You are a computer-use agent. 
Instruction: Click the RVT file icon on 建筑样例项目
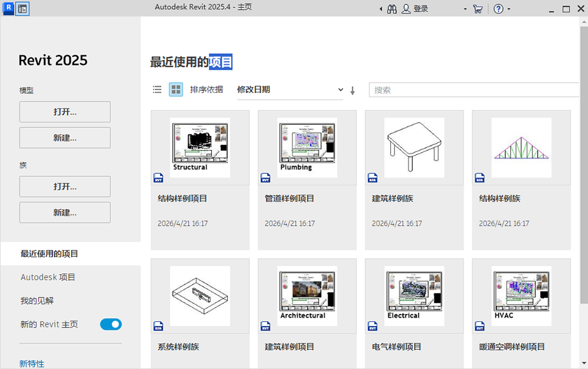[265, 326]
